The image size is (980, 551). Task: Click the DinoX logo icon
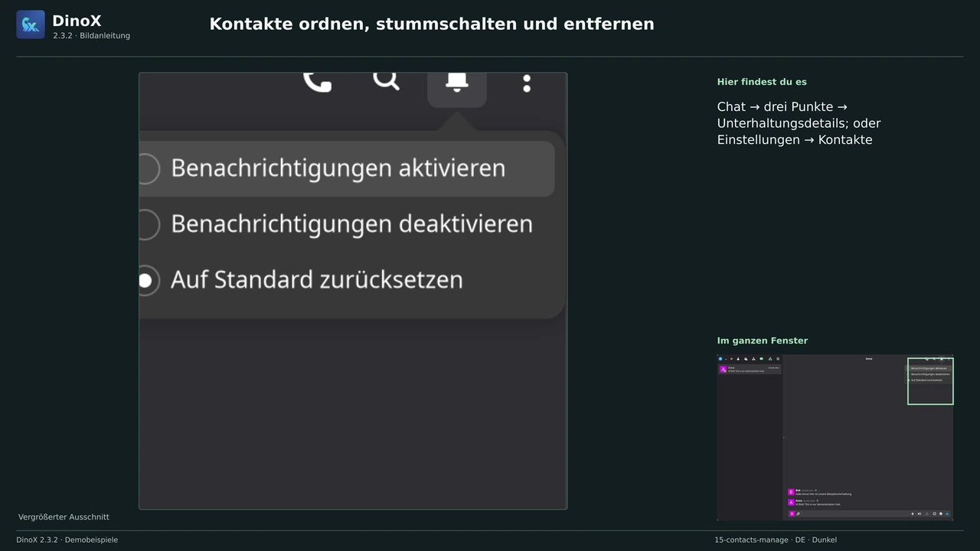click(31, 24)
